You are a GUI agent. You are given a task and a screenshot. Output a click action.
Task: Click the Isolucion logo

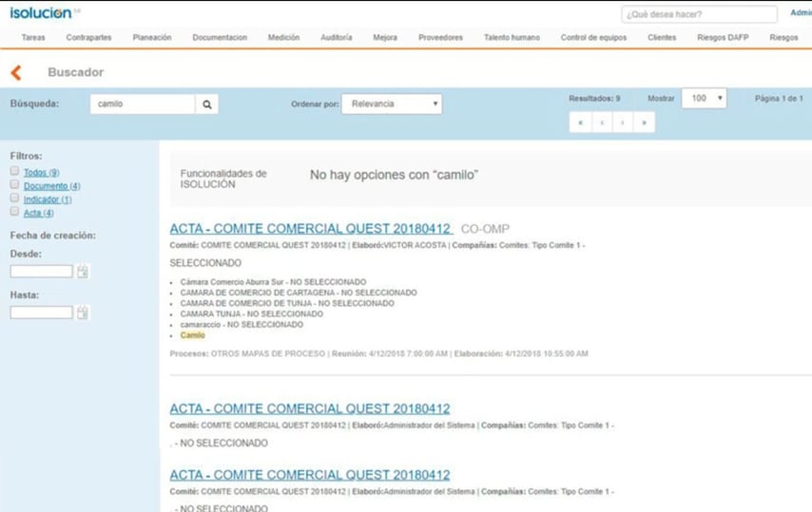pos(41,13)
